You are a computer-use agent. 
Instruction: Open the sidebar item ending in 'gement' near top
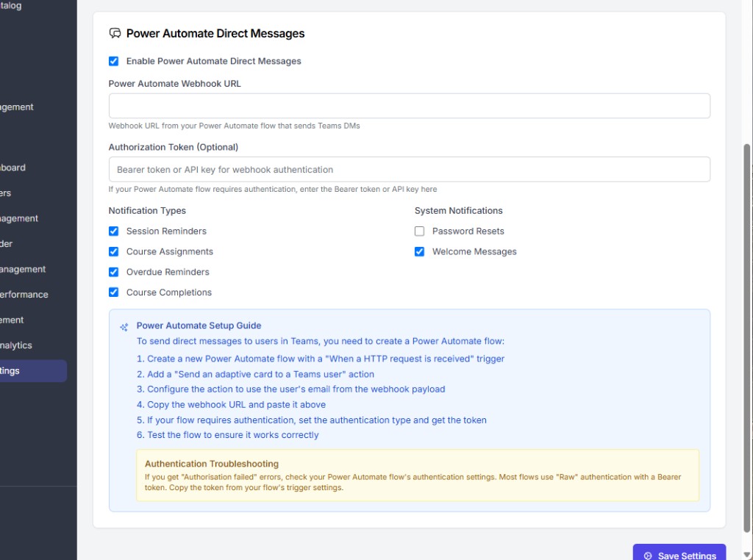(17, 107)
